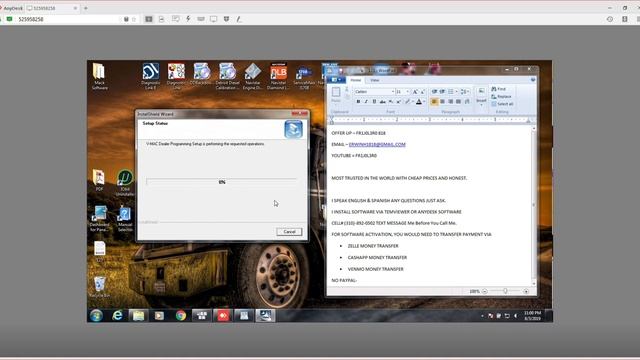
Task: Open the Recycle Bin
Action: 99,287
